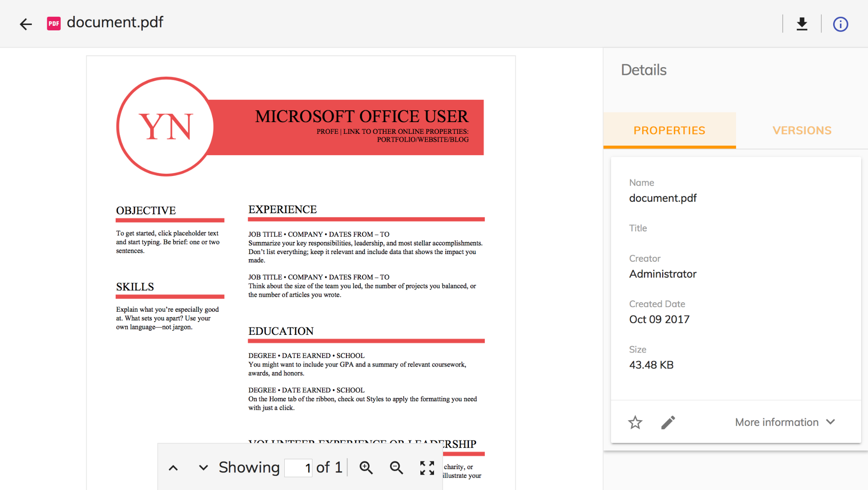Click the Title property label
Viewport: 868px width, 490px height.
(638, 228)
